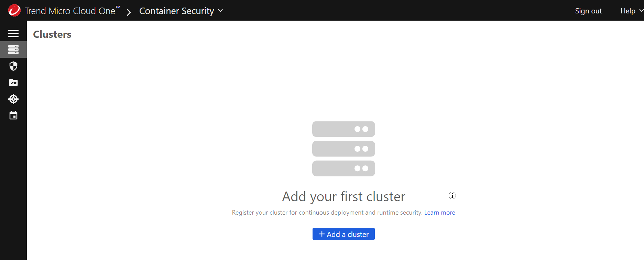644x260 pixels.
Task: Click the Clusters page heading
Action: pyautogui.click(x=52, y=34)
